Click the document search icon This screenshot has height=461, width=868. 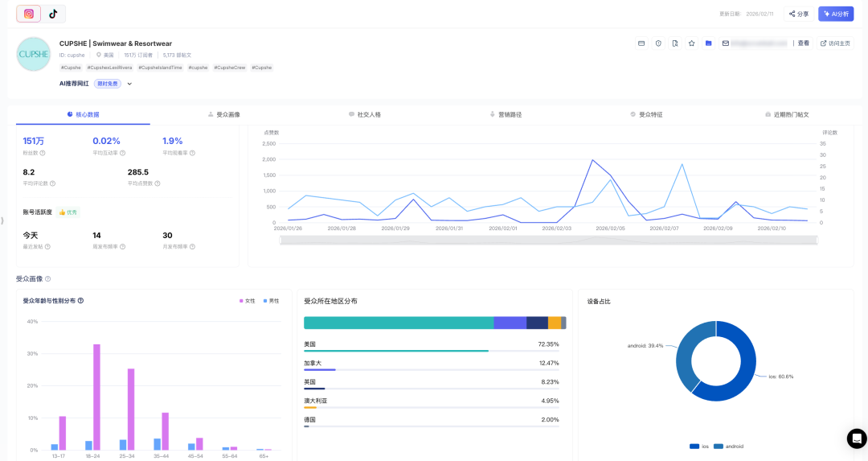click(x=675, y=43)
